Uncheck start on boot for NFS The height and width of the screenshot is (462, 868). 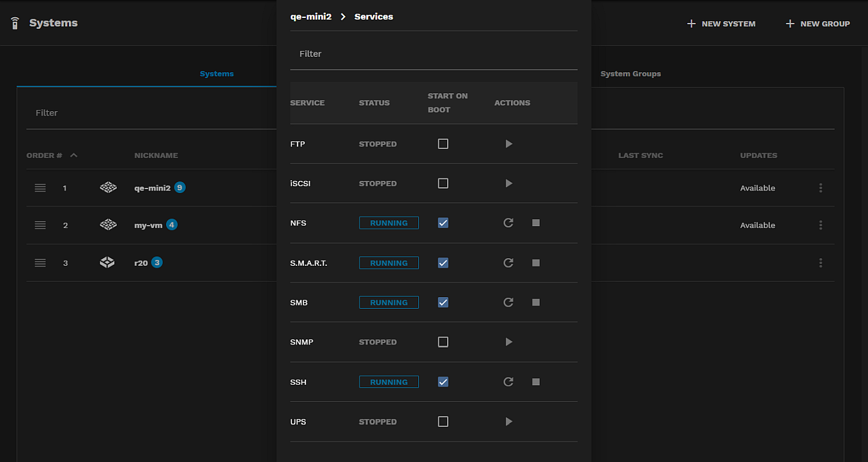443,222
